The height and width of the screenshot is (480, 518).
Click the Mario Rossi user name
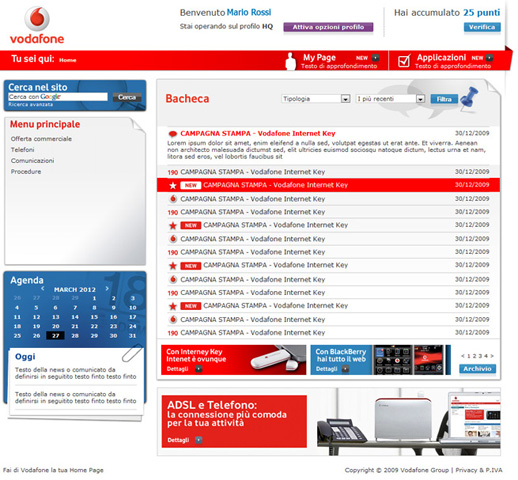click(249, 13)
